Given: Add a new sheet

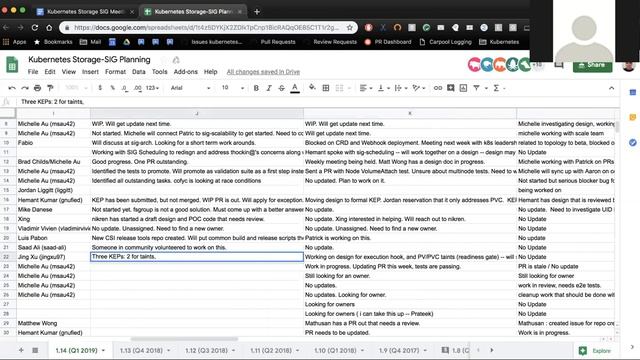Looking at the screenshot, I should coord(21,350).
